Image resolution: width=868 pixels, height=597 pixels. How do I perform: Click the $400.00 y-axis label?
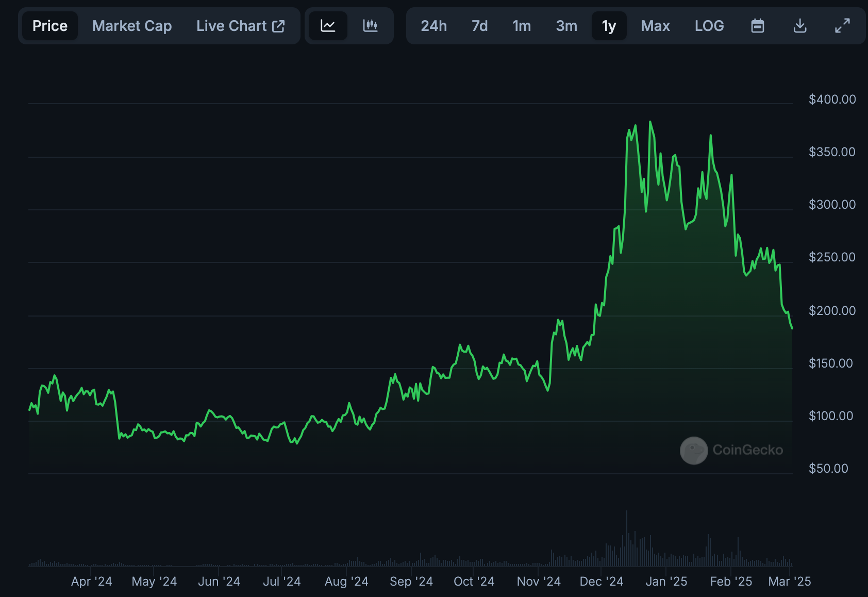coord(832,100)
